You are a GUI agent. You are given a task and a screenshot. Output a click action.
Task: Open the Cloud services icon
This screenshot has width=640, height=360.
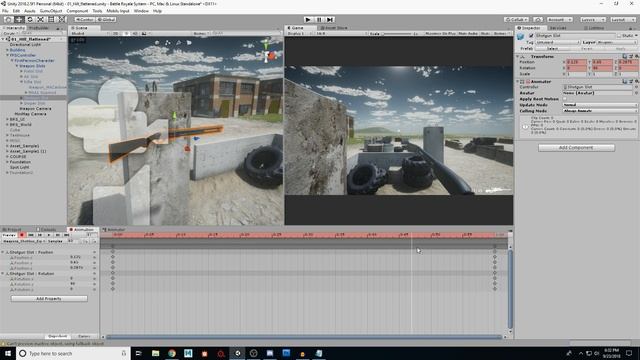click(538, 20)
